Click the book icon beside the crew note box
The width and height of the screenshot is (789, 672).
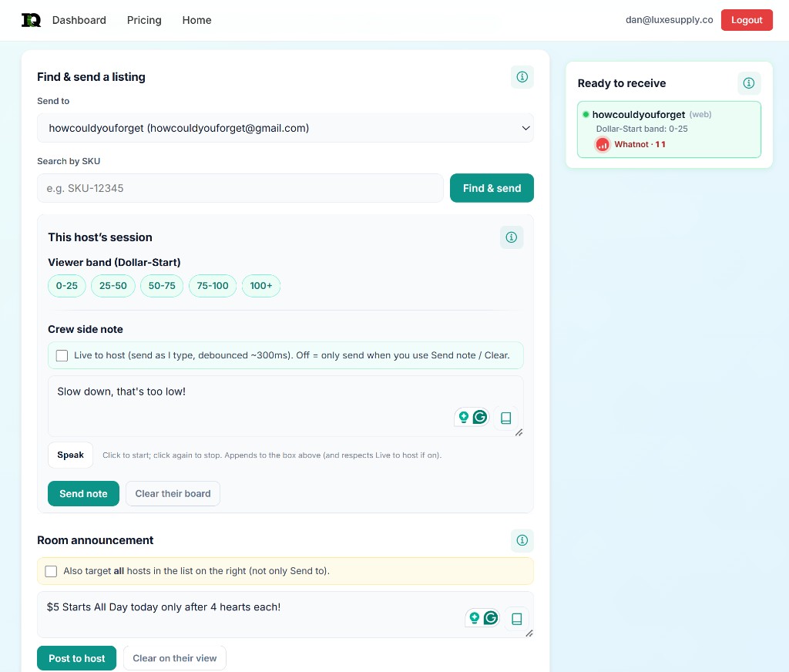tap(506, 418)
